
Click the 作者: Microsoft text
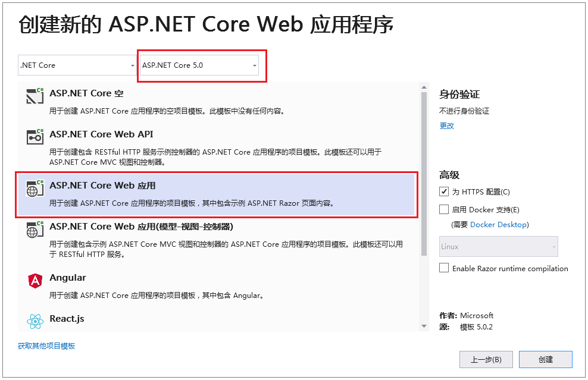point(466,315)
